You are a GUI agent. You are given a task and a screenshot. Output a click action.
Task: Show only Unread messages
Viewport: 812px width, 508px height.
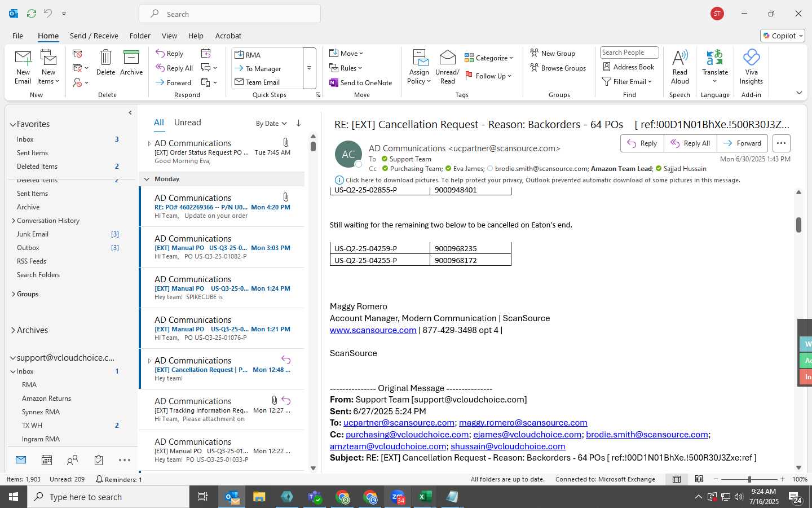click(x=188, y=122)
